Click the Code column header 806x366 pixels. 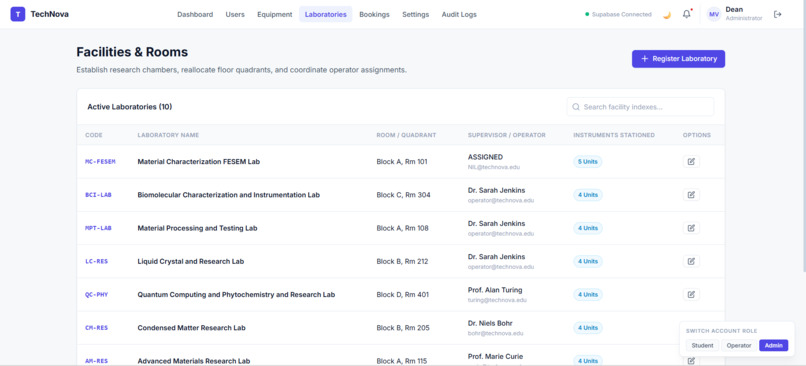pyautogui.click(x=94, y=135)
